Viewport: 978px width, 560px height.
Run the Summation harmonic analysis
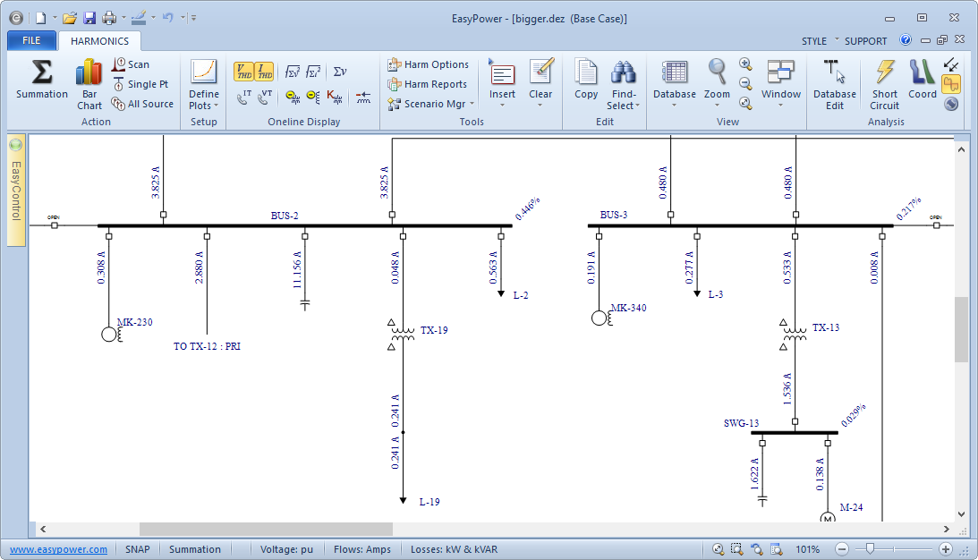point(41,79)
